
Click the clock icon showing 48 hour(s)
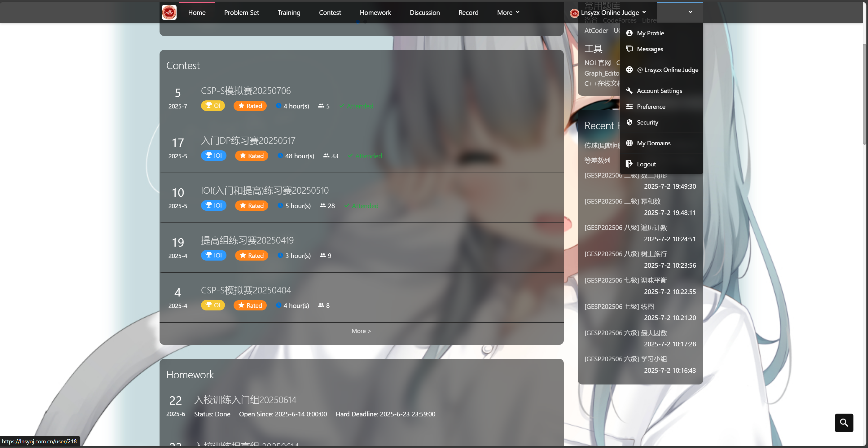[x=280, y=156]
